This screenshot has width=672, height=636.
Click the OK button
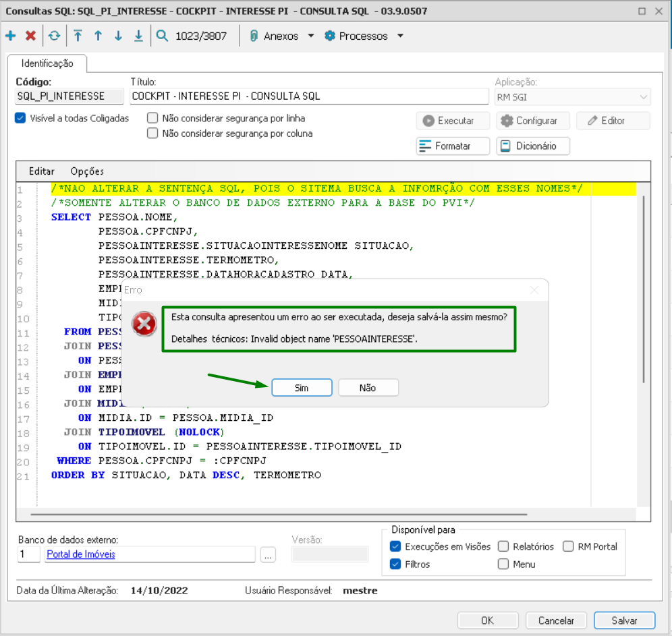488,620
